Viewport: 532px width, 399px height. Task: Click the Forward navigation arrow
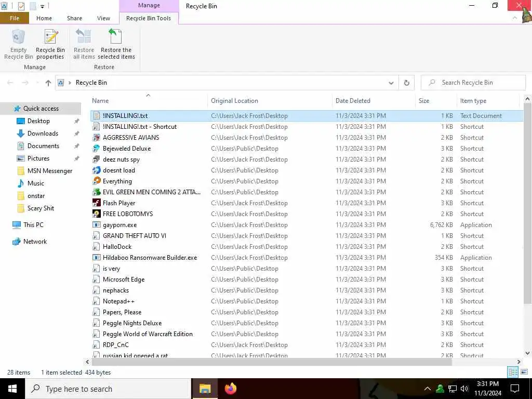point(25,83)
